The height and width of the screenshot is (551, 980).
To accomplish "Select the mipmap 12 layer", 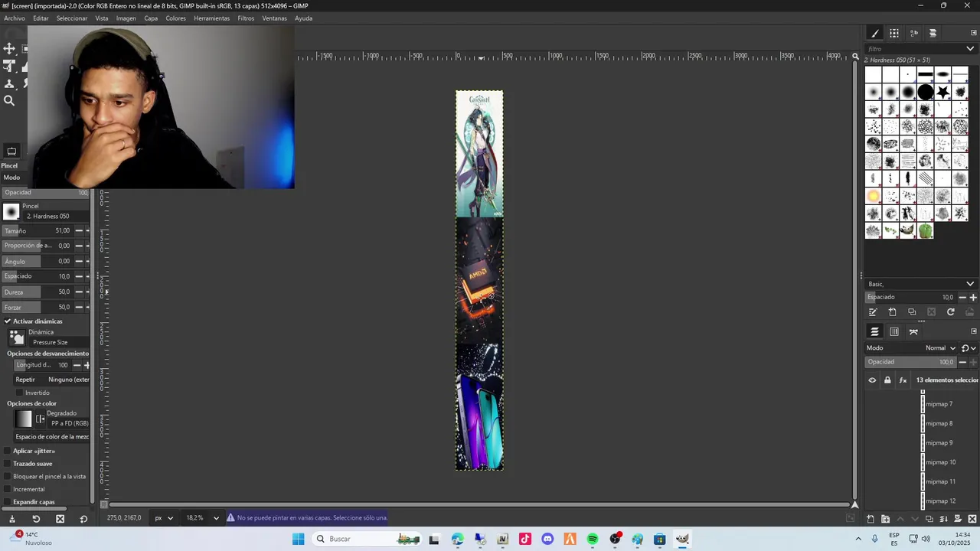I will 940,501.
